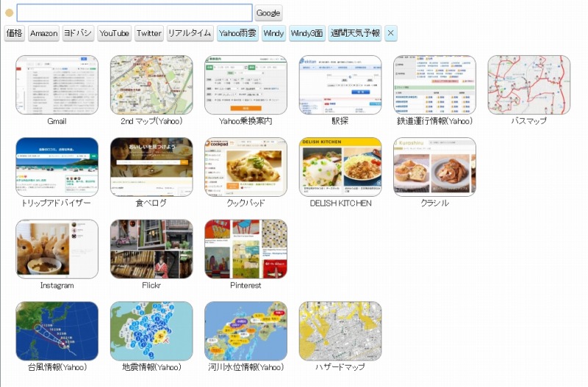
Task: Click the Pinterest text label
Action: (245, 286)
